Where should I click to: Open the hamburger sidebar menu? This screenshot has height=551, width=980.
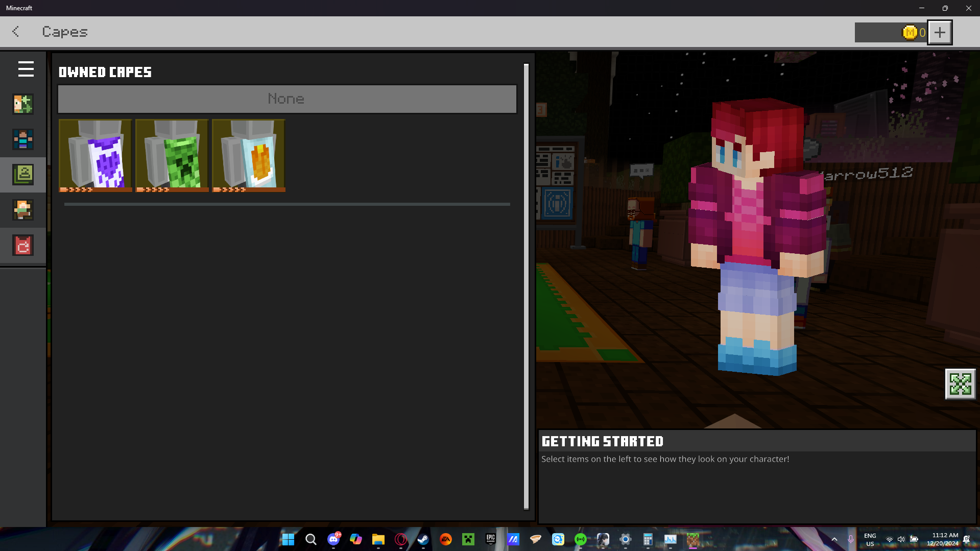click(x=26, y=69)
